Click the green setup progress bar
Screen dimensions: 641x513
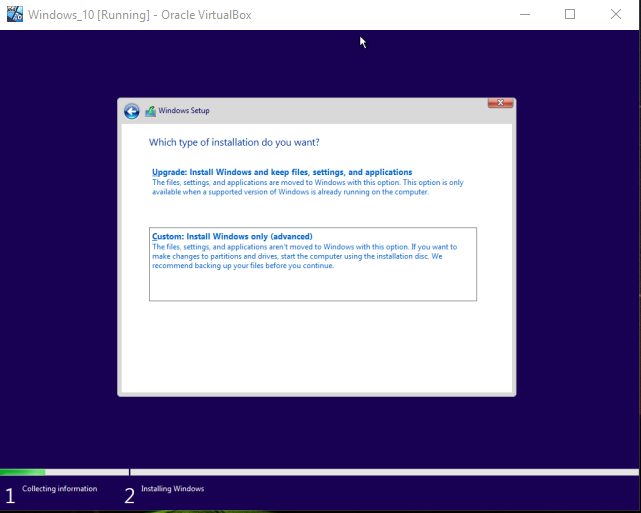(22, 472)
